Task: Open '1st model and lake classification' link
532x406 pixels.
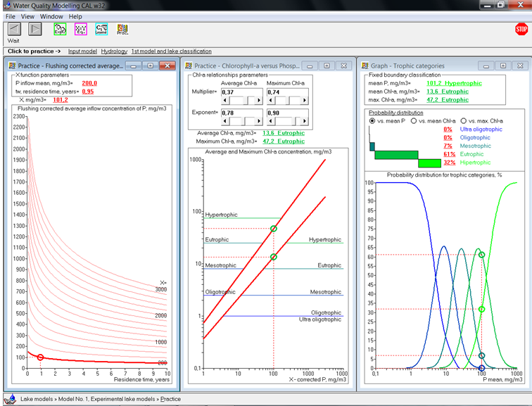Action: coord(171,51)
